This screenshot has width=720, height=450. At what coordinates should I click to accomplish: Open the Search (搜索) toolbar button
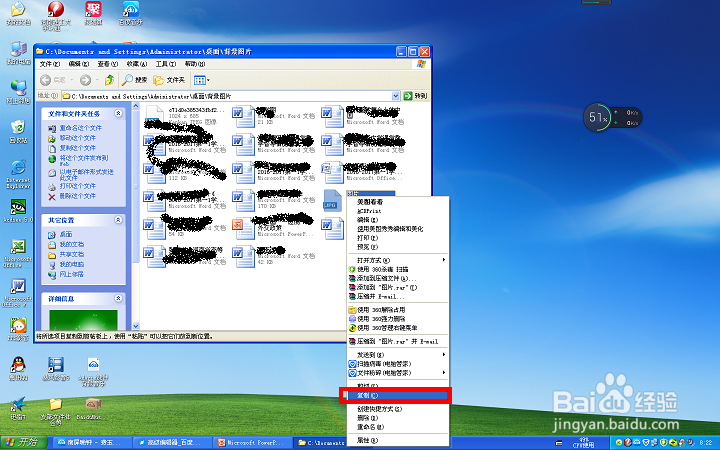(135, 80)
